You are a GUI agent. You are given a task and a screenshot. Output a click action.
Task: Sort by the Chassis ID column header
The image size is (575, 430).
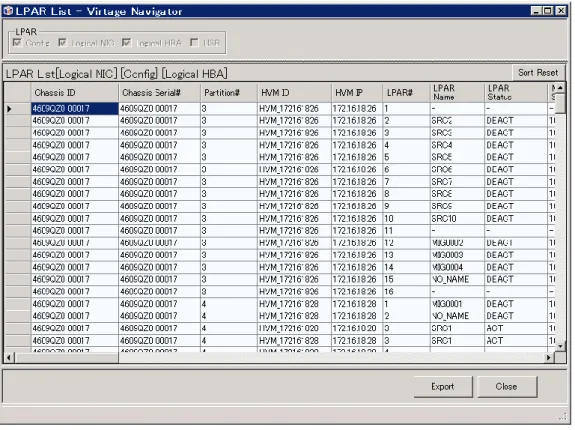point(75,93)
